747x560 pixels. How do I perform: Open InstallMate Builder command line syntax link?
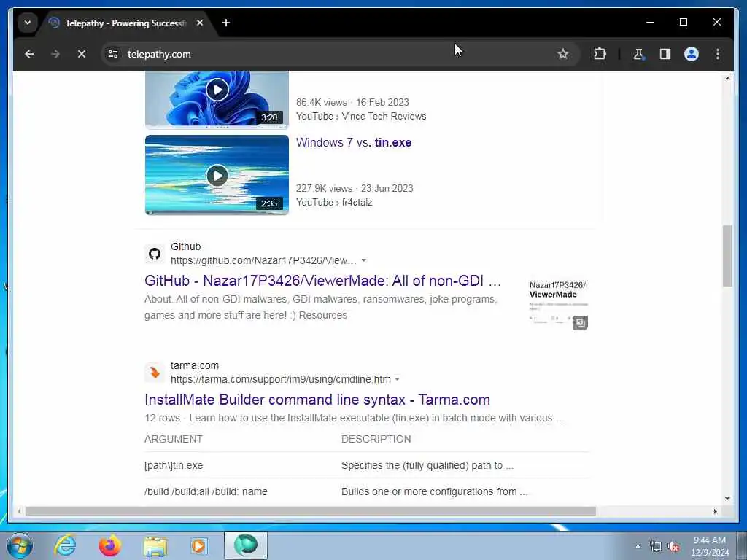click(317, 400)
